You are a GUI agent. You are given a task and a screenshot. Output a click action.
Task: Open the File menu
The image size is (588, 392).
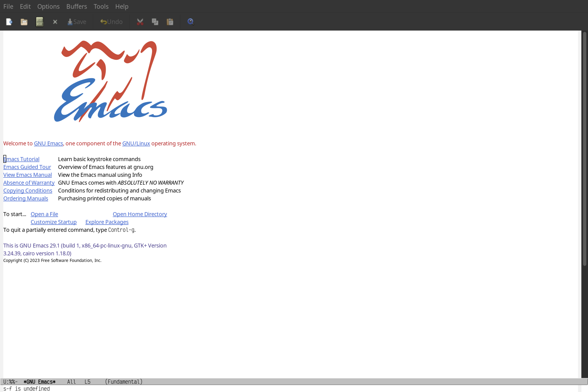pos(8,6)
